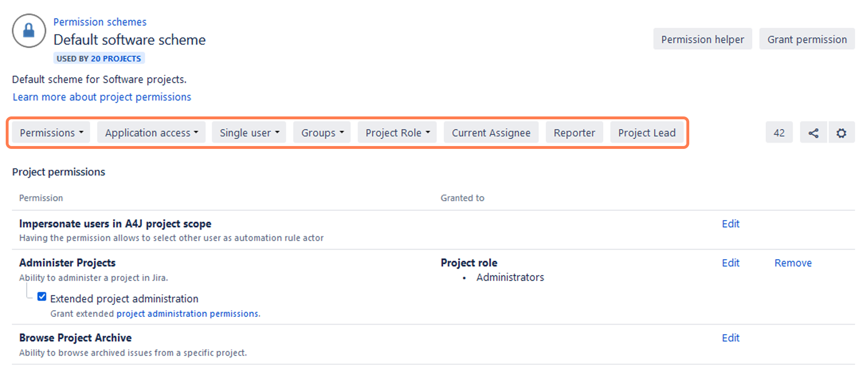The width and height of the screenshot is (868, 367).
Task: Filter by Current Assignee
Action: click(490, 133)
